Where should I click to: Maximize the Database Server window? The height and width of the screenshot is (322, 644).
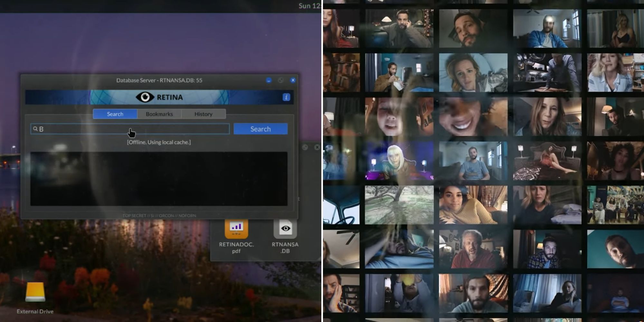281,80
